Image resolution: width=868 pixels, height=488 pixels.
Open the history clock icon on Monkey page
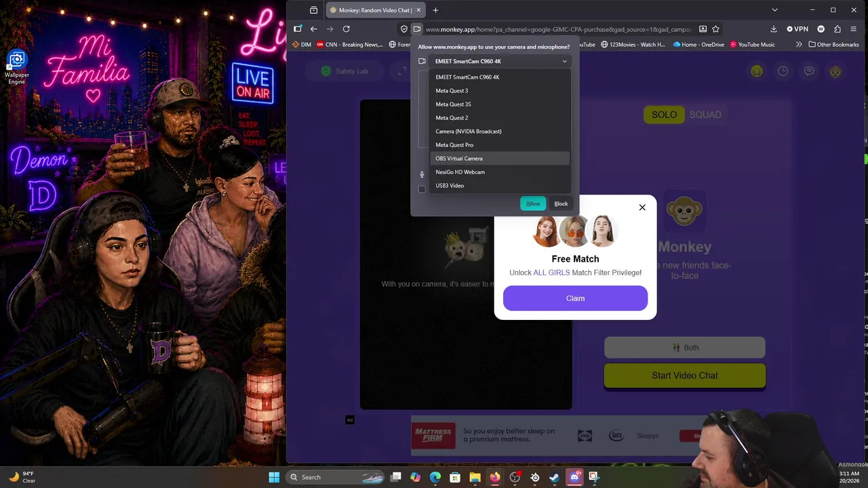[783, 71]
